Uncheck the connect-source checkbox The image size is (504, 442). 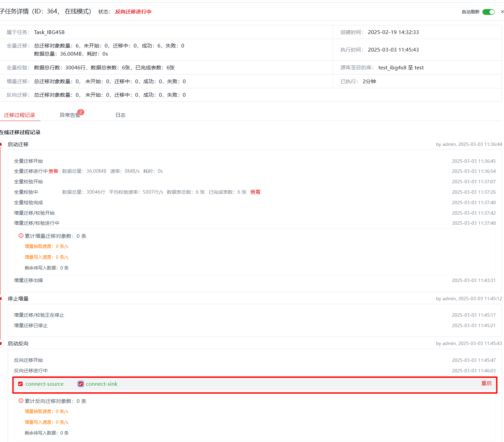point(21,384)
